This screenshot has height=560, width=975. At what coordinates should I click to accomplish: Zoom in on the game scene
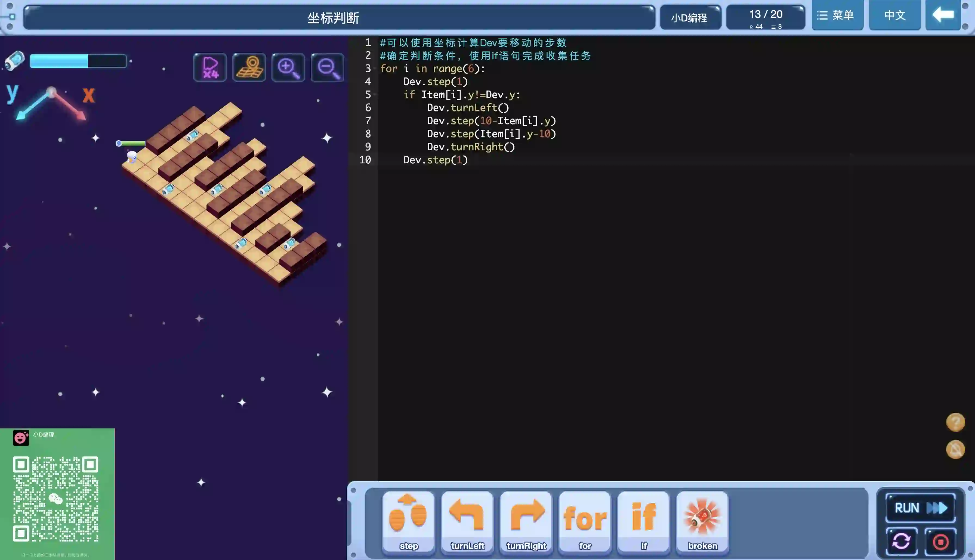(288, 67)
